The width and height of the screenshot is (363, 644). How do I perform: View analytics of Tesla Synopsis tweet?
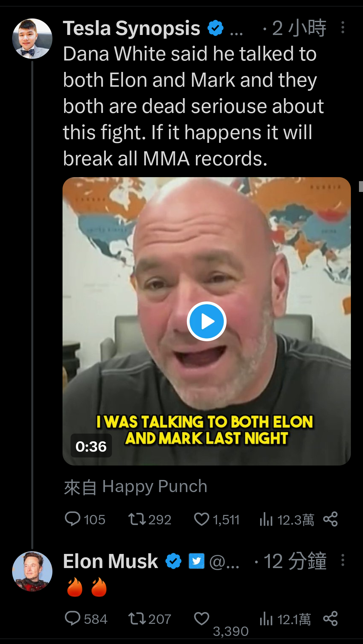tap(266, 519)
